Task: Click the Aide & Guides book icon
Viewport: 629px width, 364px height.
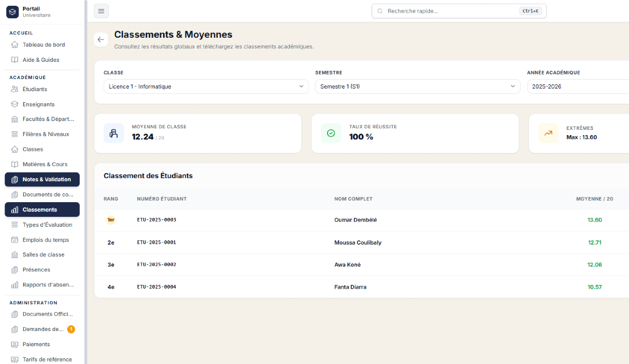Action: point(15,60)
